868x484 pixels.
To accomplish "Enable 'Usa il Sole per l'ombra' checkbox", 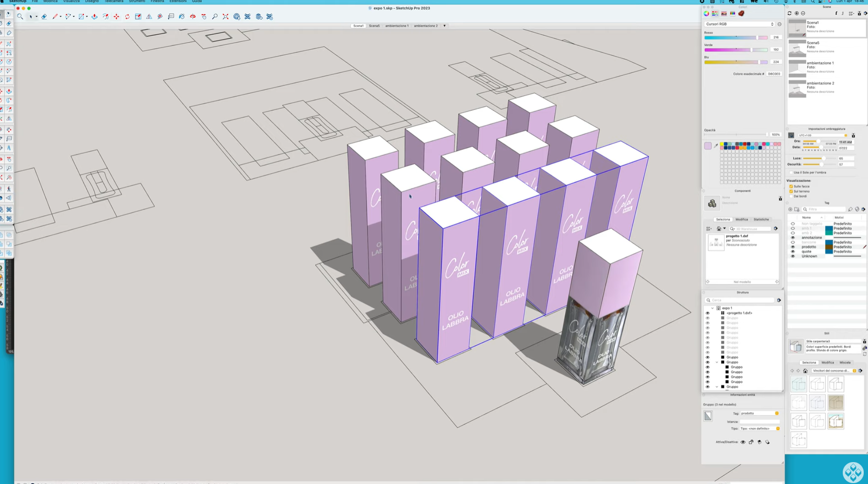I will [791, 173].
